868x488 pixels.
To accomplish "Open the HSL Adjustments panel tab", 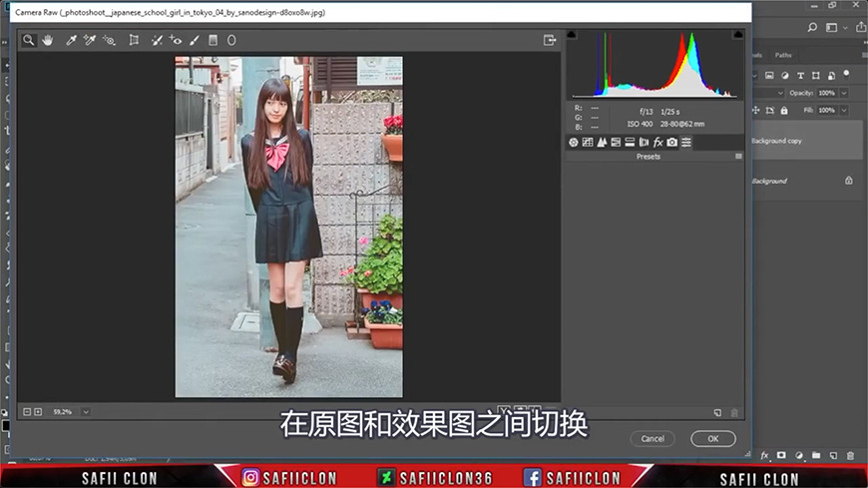I will (x=616, y=143).
